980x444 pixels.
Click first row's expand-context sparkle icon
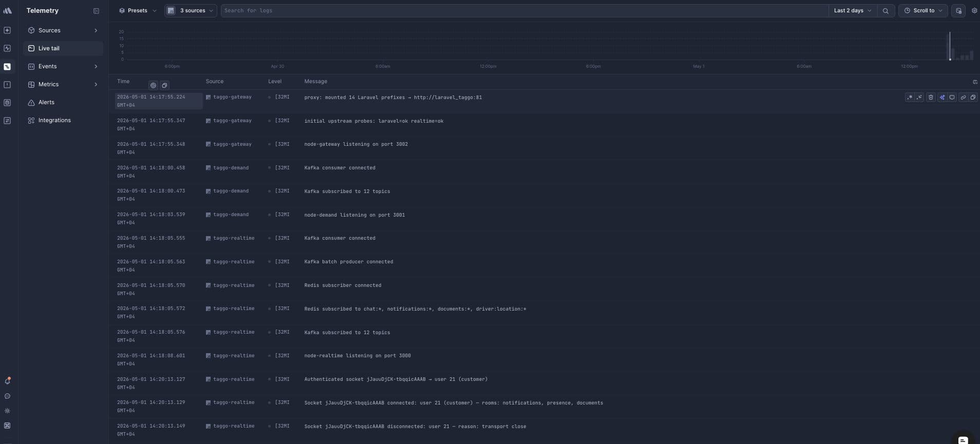pyautogui.click(x=910, y=97)
